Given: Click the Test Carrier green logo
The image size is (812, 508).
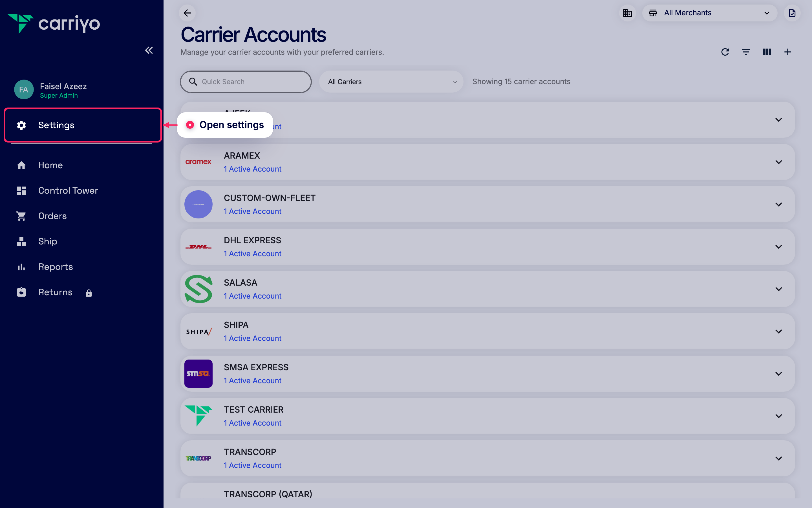Looking at the screenshot, I should coord(198,416).
